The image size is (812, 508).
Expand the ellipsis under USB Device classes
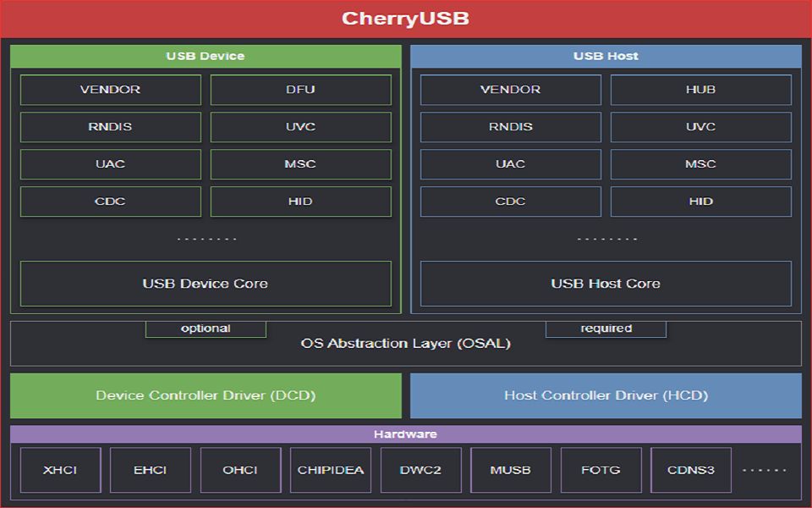206,238
